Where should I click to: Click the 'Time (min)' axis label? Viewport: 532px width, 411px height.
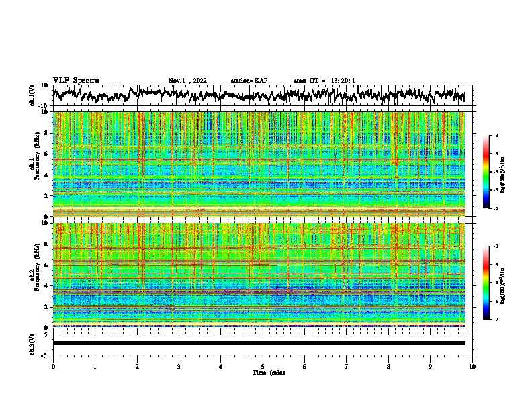[x=269, y=373]
